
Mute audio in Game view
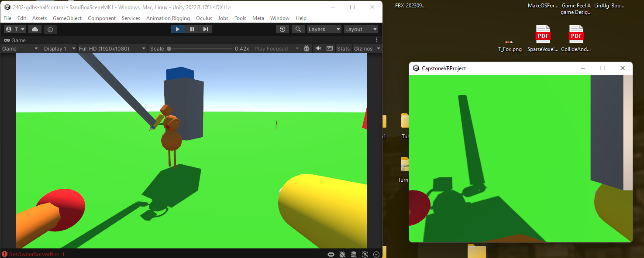tap(318, 48)
